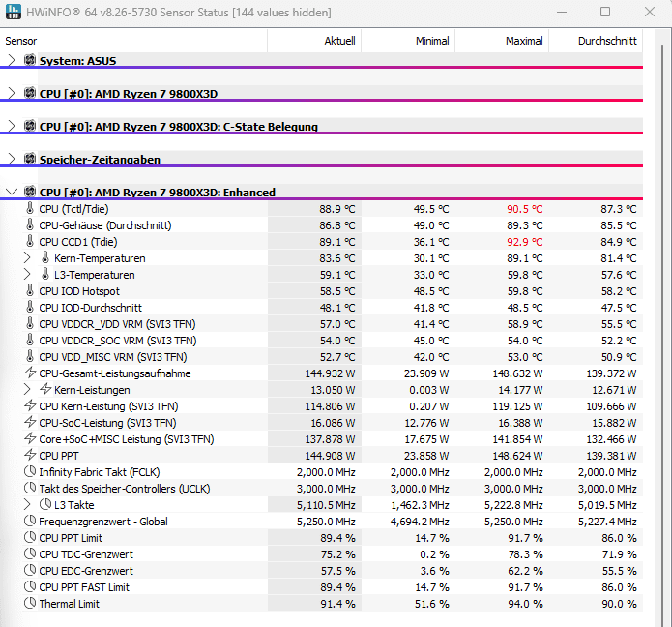Click the thermometer icon of CPU IOD-Durchschnitt
672x627 pixels.
point(30,307)
